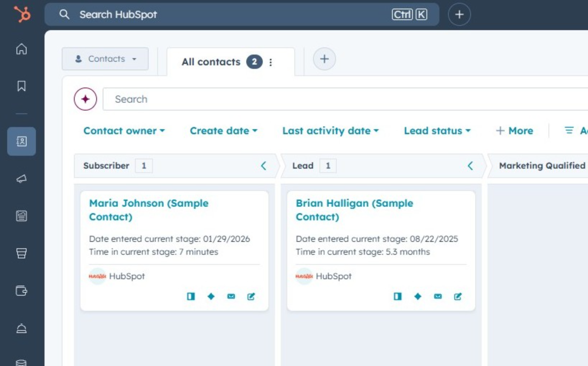Collapse the Subscriber column with its chevron
588x366 pixels.
tap(264, 166)
